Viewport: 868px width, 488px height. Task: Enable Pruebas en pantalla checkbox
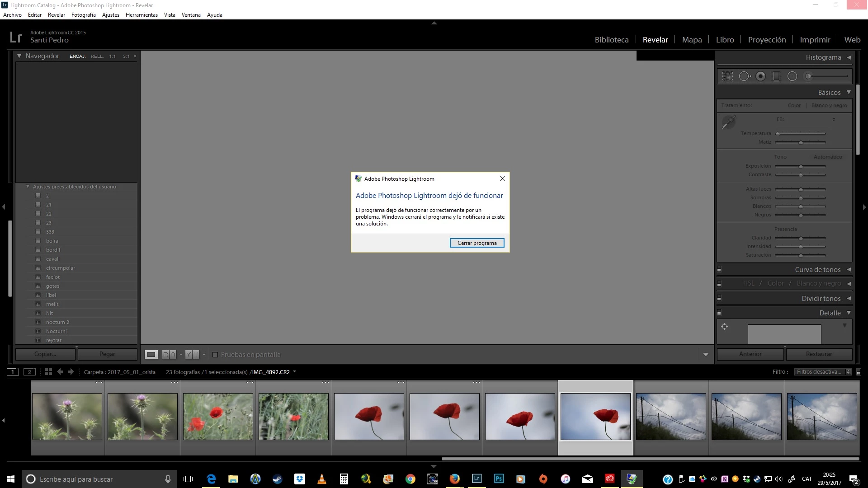point(215,355)
